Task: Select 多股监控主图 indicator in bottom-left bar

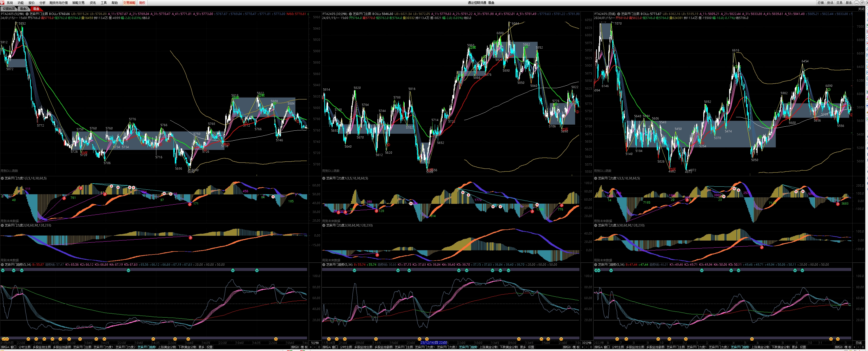Action: (x=42, y=347)
